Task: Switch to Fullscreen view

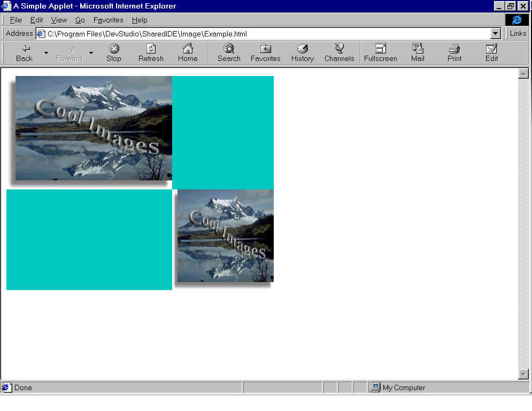Action: 380,53
